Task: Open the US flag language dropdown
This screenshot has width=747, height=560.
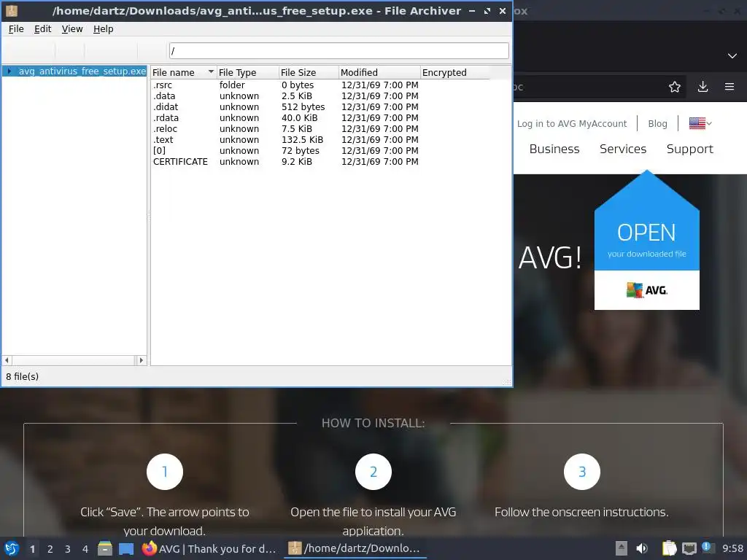Action: coord(700,123)
